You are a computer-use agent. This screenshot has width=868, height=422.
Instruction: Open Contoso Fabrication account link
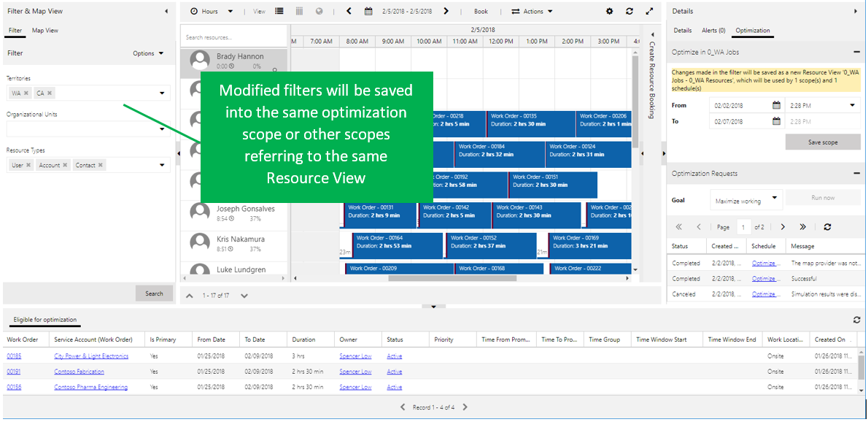pos(79,372)
